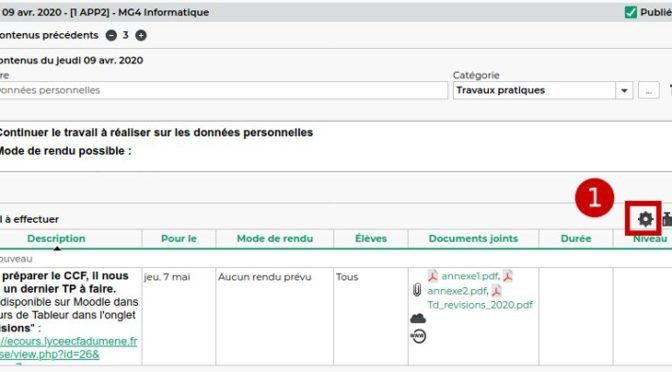Screen dimensions: 672x372
Task: Select the 'Aucun rendu prévu' cell
Action: click(275, 316)
